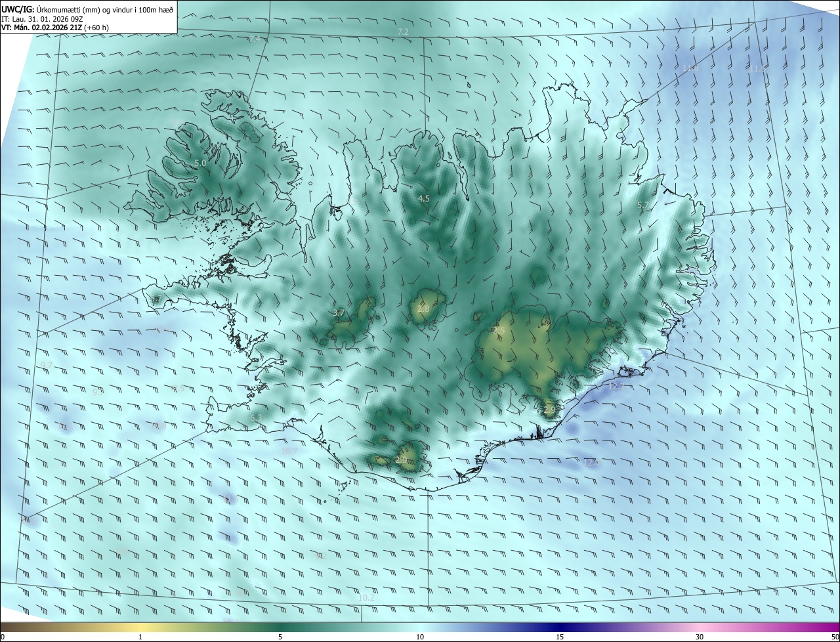
Task: Click the colour scale tick labeled 30
Action: (x=700, y=637)
